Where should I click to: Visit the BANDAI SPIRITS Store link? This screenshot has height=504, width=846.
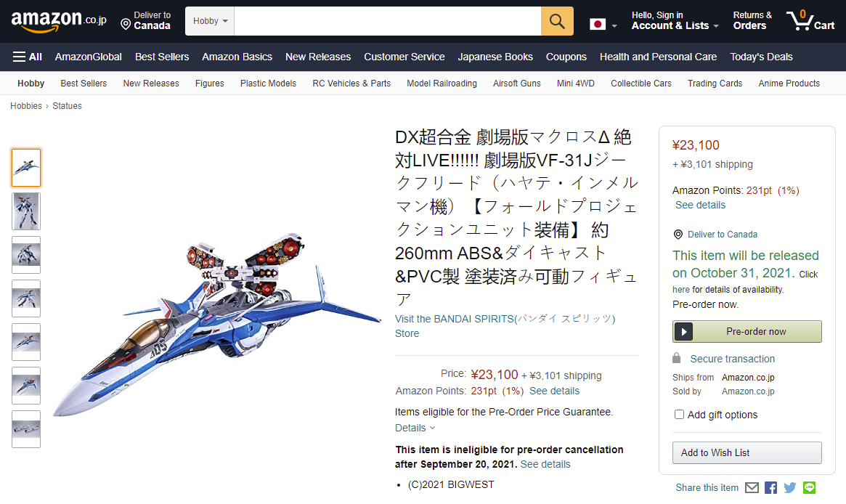pos(505,326)
